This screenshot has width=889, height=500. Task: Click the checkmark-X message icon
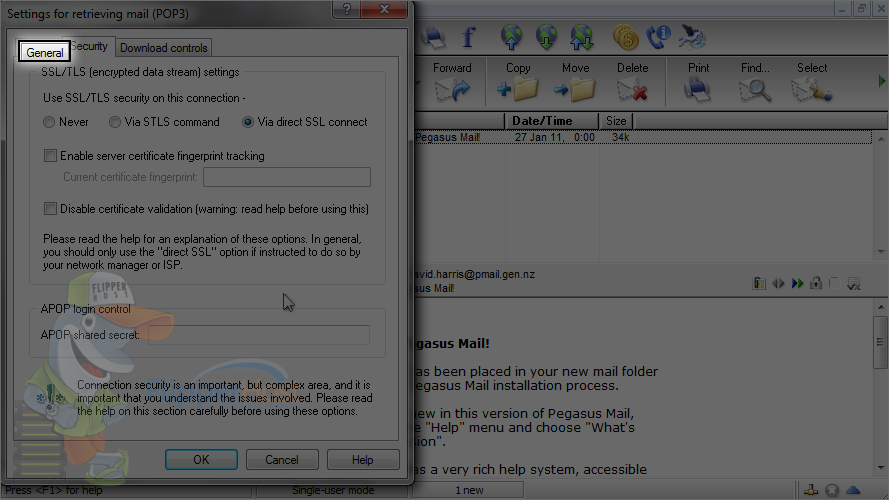click(x=853, y=283)
